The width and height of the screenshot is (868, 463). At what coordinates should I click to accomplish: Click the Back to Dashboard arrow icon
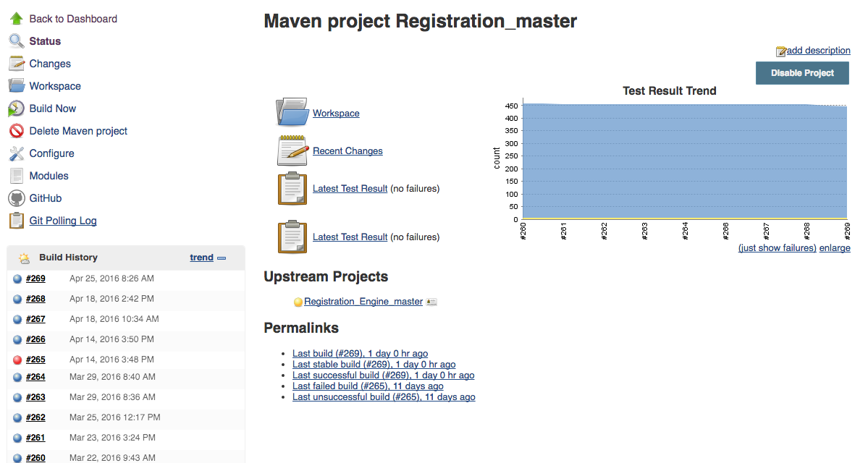click(x=16, y=19)
